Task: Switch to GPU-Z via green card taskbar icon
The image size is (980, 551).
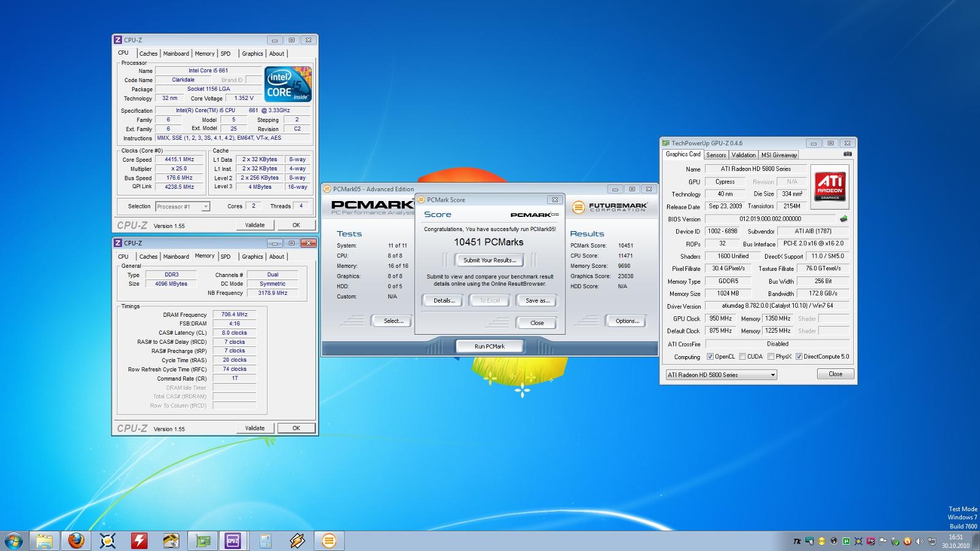Action: [203, 541]
